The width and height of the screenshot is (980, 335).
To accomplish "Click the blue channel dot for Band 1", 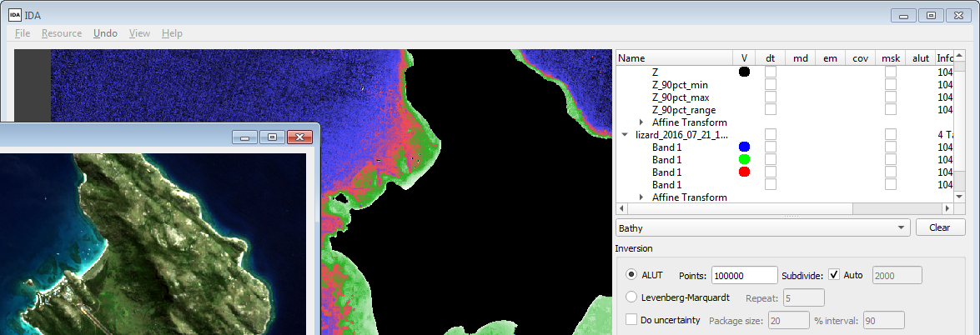I will click(744, 147).
